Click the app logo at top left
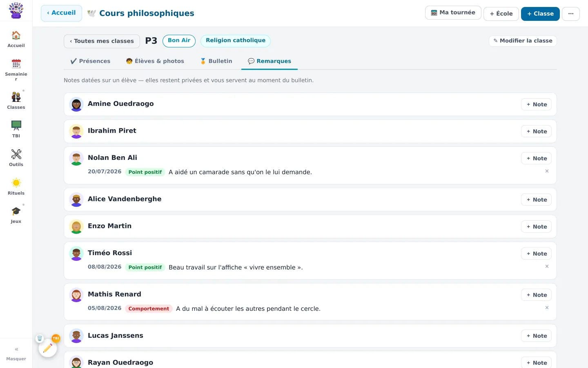Screen dimensions: 588x368 tap(16, 11)
